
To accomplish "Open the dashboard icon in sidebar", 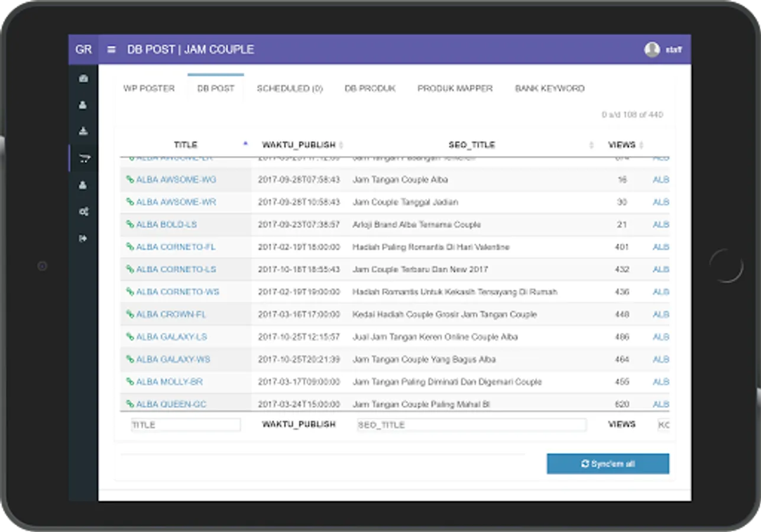I will coord(83,79).
